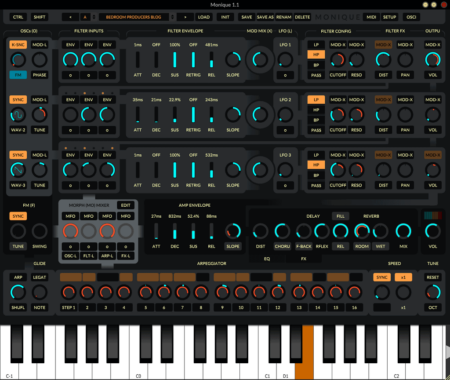Toggle SYNC on oscillator 2

click(x=18, y=100)
